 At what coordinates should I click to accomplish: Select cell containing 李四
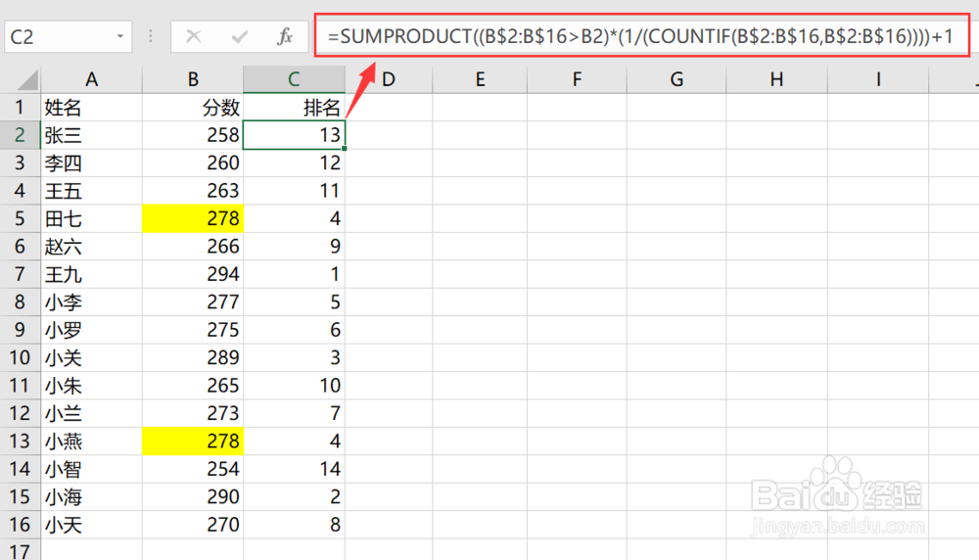click(91, 163)
